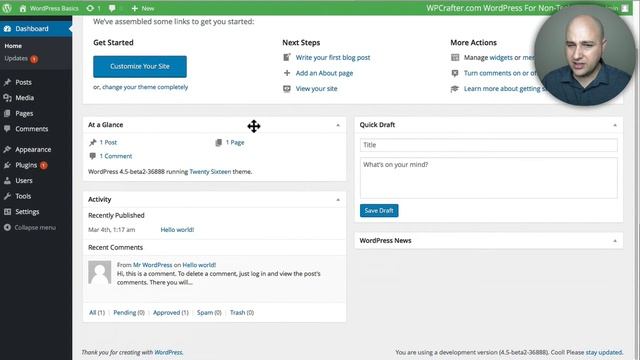The width and height of the screenshot is (640, 360).
Task: Focus the What's on your mind textarea
Action: pyautogui.click(x=489, y=178)
